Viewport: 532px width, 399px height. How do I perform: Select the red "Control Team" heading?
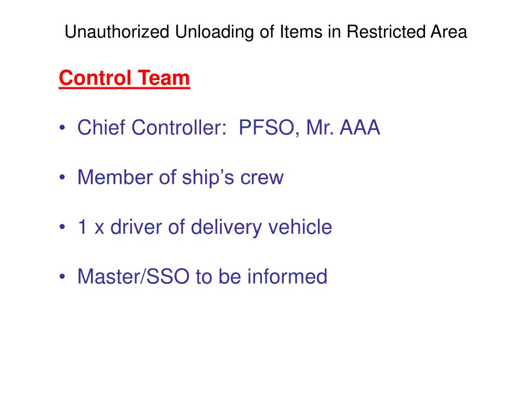(x=124, y=79)
